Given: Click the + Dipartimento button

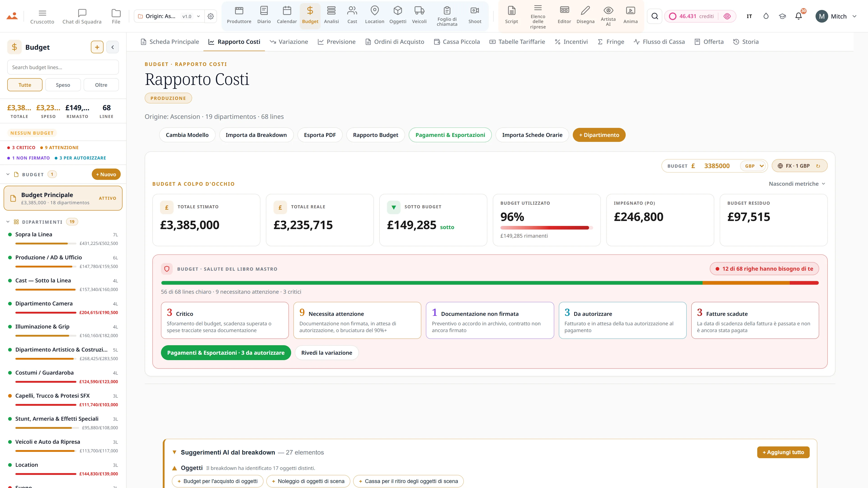Looking at the screenshot, I should tap(599, 135).
